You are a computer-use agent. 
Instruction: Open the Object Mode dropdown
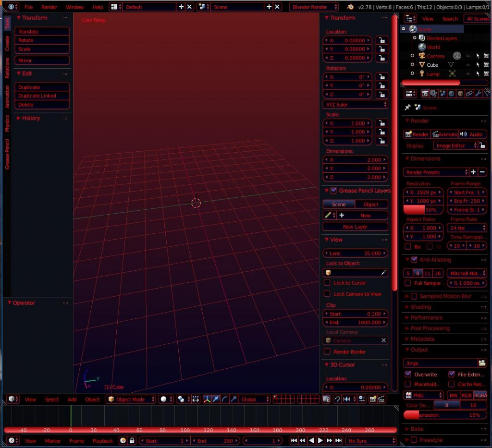(x=130, y=399)
